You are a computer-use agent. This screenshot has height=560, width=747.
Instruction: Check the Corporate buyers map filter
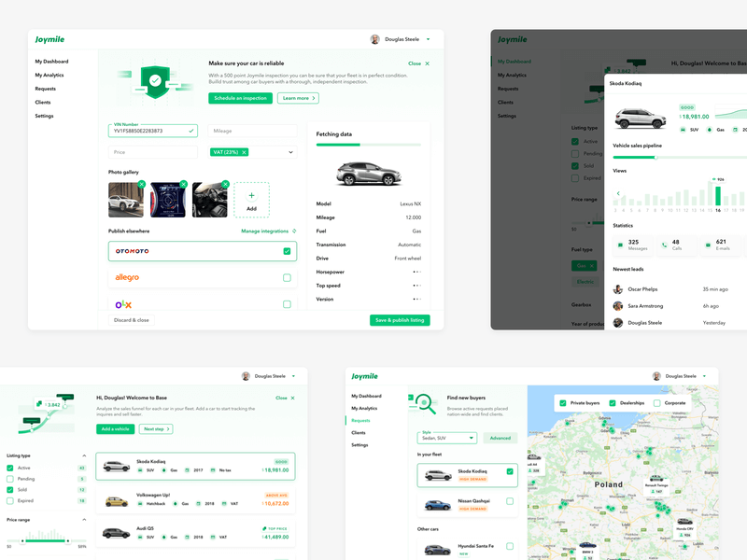657,403
